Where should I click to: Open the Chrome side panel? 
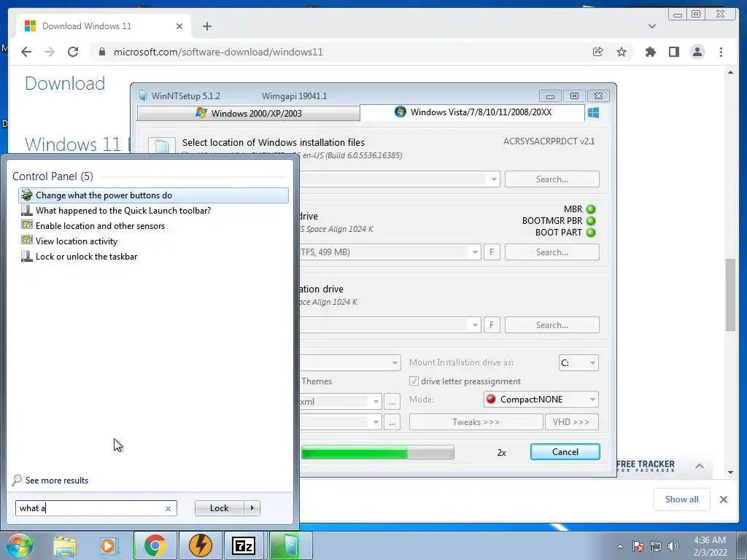coord(673,52)
